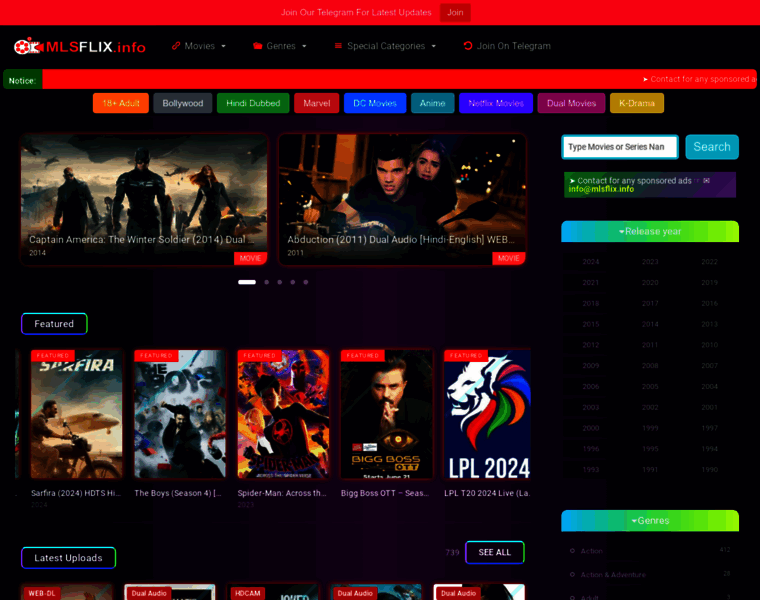Viewport: 760px width, 600px height.
Task: Click the WEB-DL labeled upload thumbnail
Action: click(67, 593)
